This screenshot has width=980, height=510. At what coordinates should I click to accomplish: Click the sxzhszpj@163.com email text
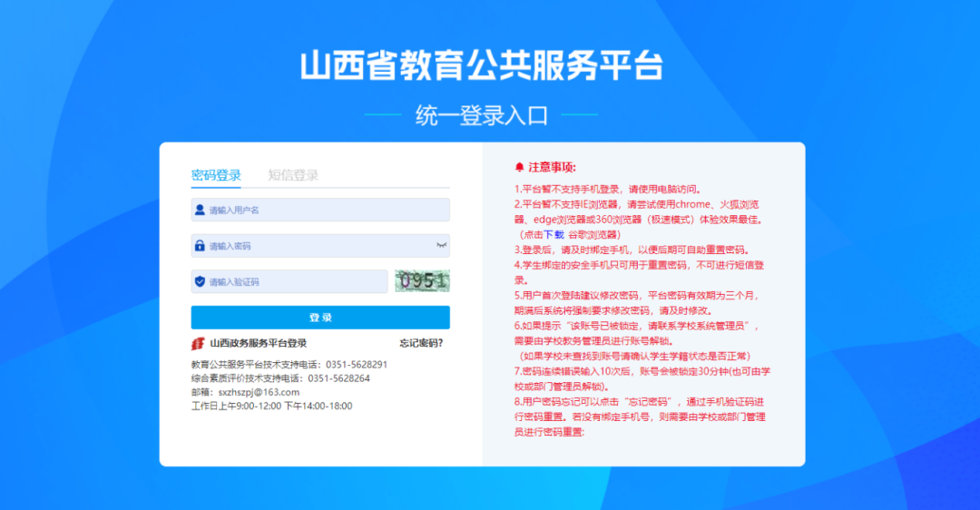pos(259,392)
